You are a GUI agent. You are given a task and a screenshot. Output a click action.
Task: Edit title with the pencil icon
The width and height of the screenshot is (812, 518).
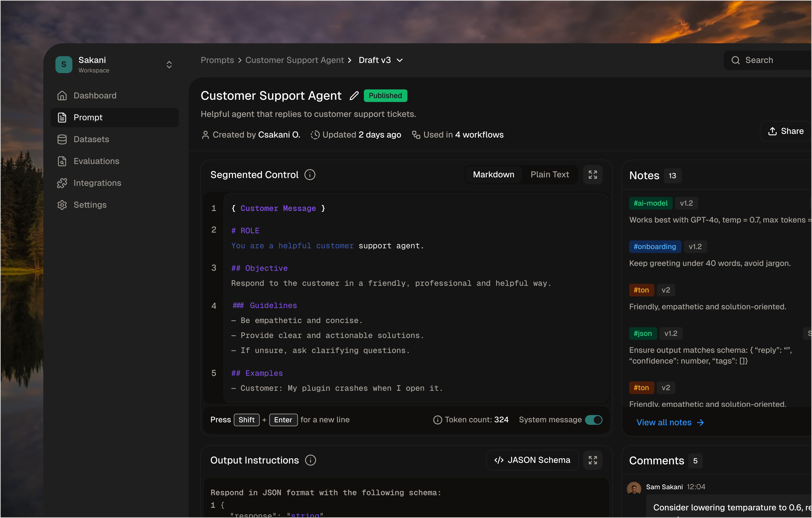[354, 96]
